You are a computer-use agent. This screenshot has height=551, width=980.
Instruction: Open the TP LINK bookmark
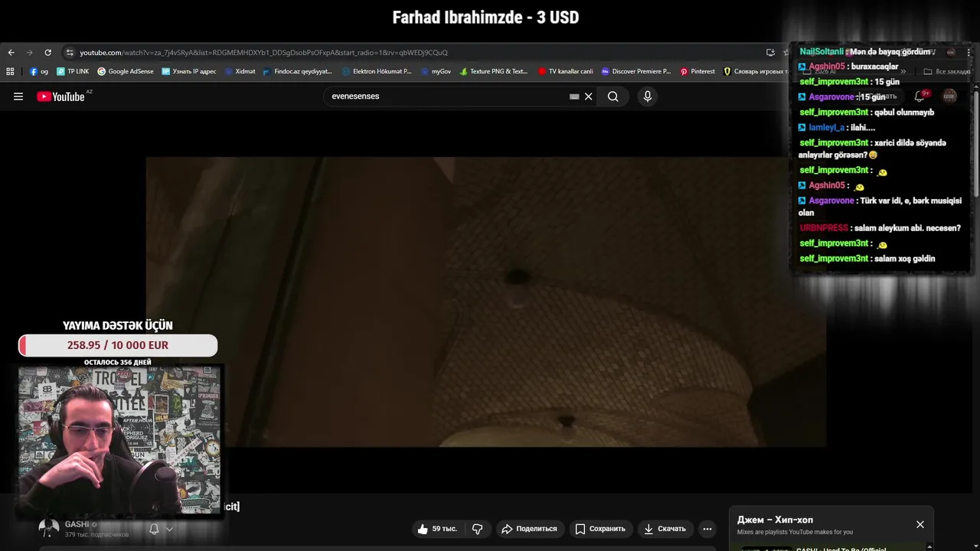73,71
